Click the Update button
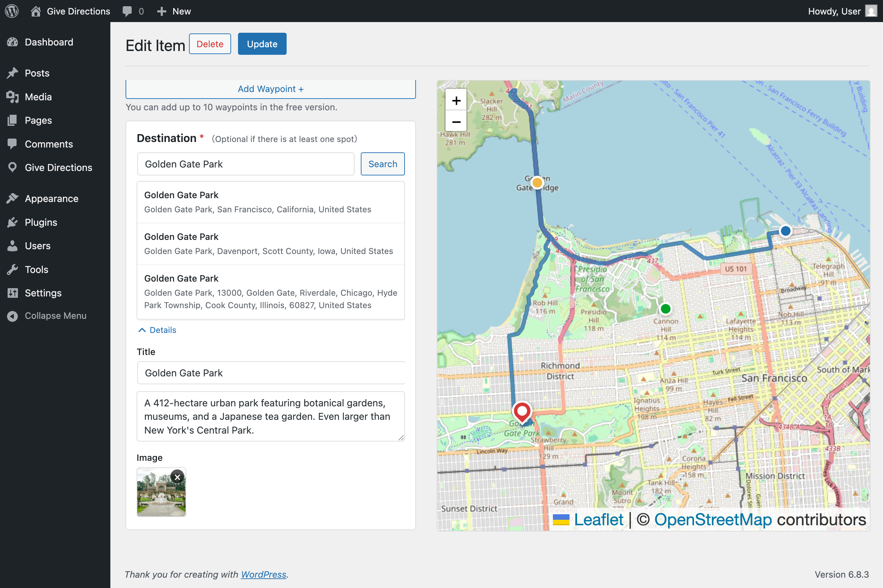 point(261,43)
